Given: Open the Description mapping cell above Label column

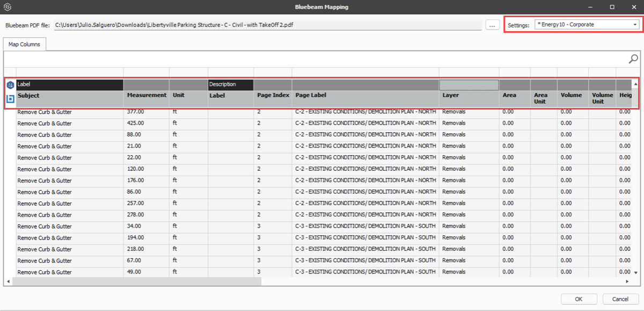Looking at the screenshot, I should pyautogui.click(x=230, y=84).
